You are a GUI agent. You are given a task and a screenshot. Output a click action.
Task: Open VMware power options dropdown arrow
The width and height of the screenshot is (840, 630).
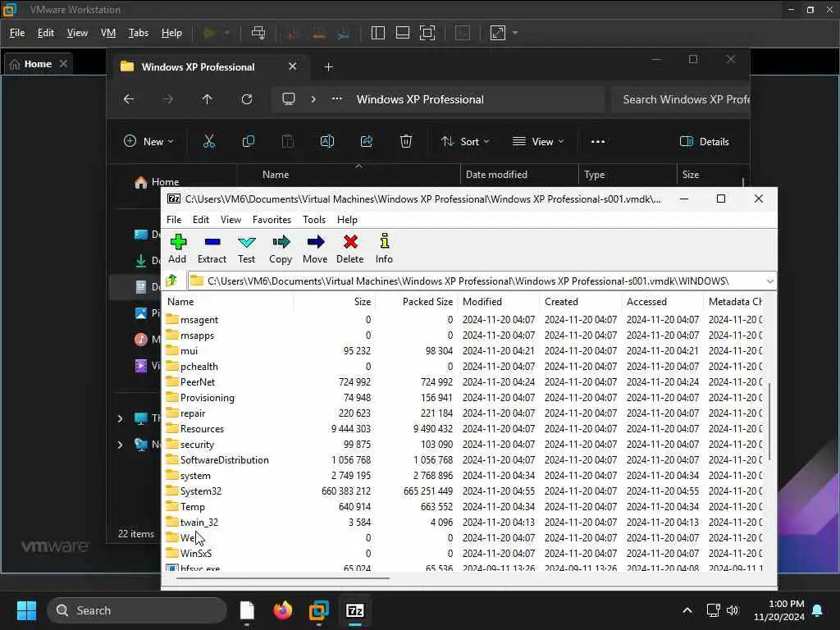pyautogui.click(x=227, y=33)
